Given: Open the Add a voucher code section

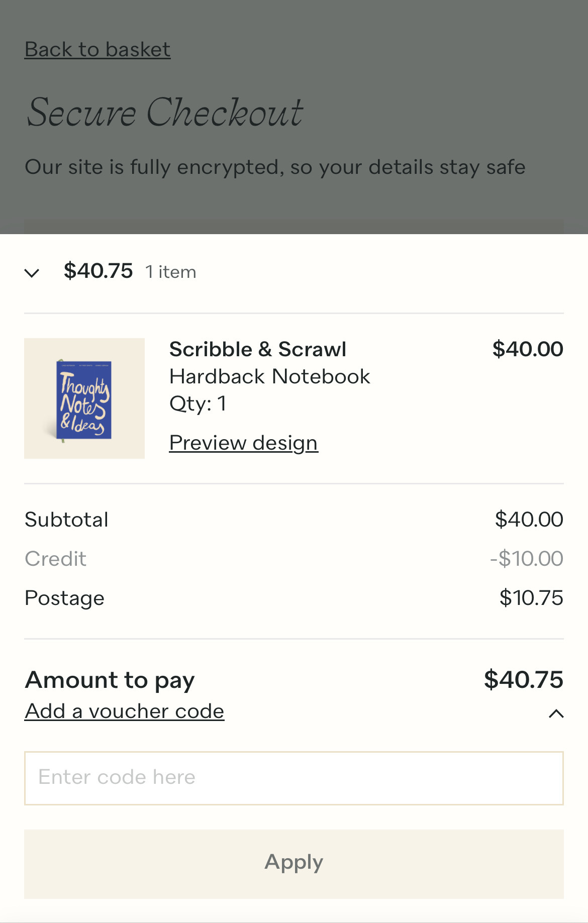Looking at the screenshot, I should point(124,710).
